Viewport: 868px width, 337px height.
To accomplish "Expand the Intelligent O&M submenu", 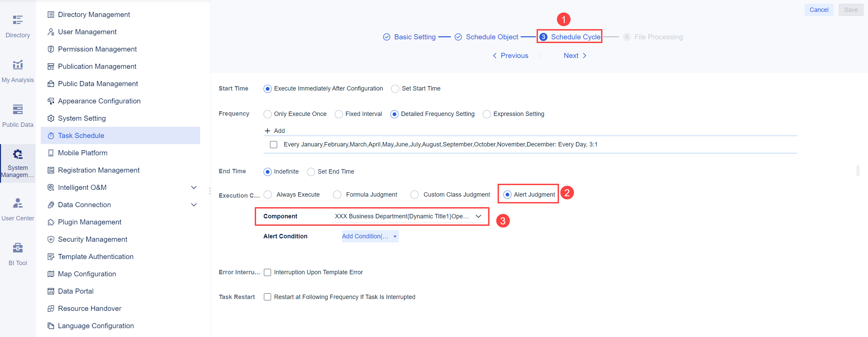I will click(194, 187).
